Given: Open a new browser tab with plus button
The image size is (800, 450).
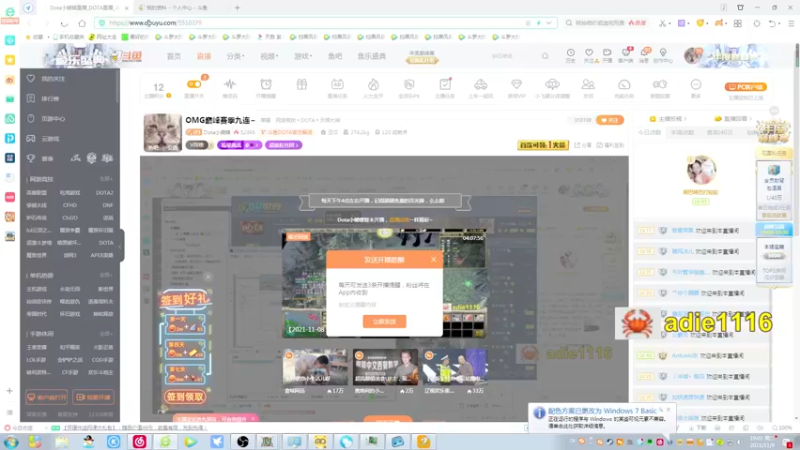Looking at the screenshot, I should click(x=237, y=8).
